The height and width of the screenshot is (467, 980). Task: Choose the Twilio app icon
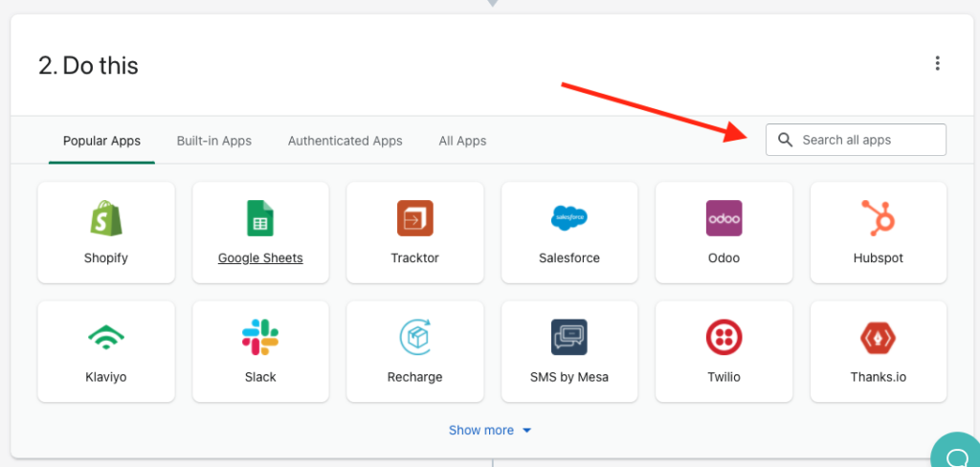[724, 338]
